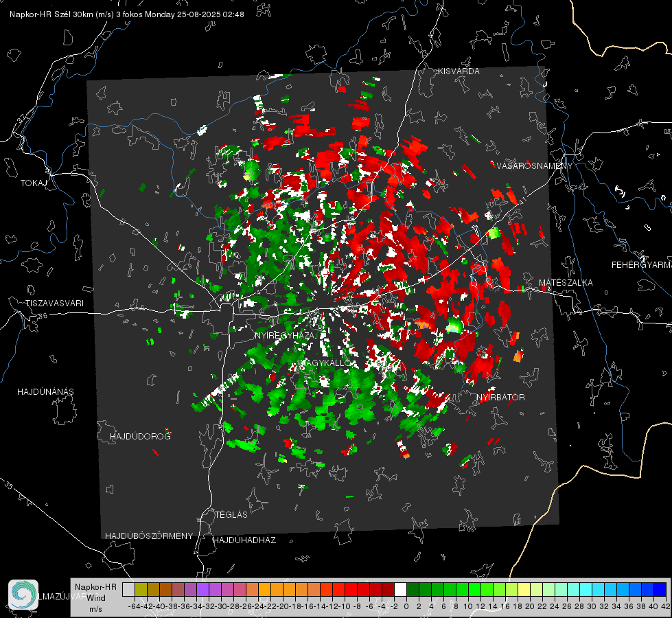The width and height of the screenshot is (672, 618).
Task: Click the TISZAVASVÁRI town label
Action: [54, 304]
